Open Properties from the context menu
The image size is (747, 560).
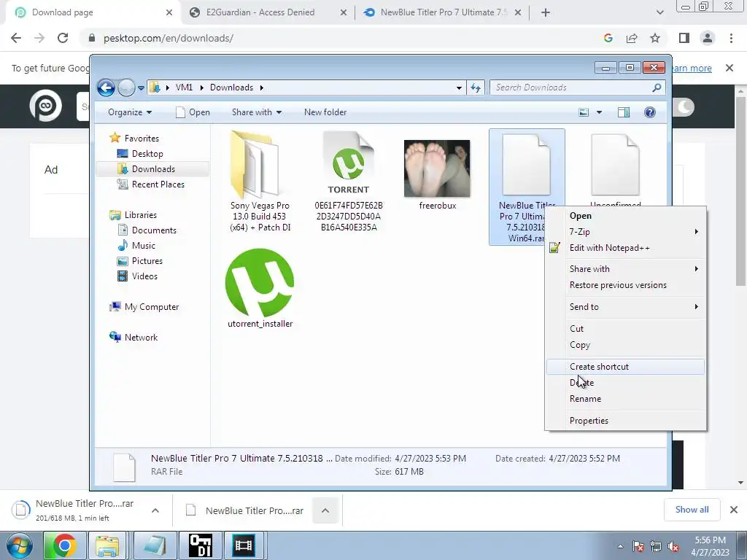point(625,421)
